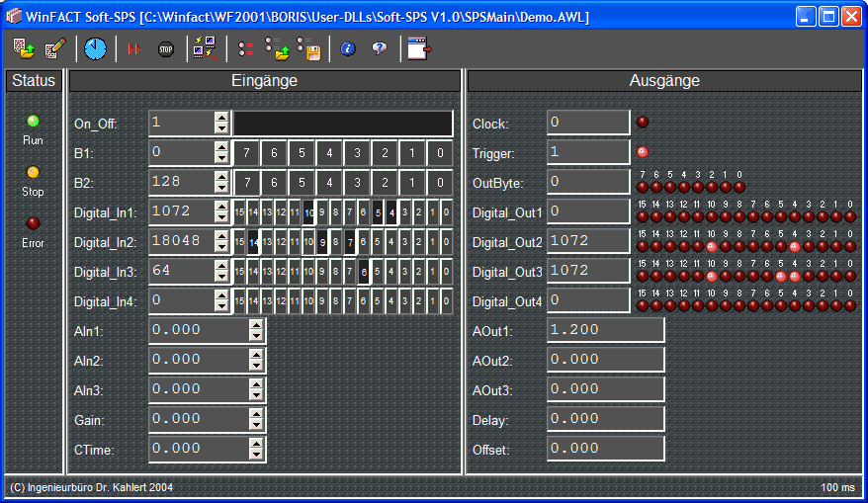The height and width of the screenshot is (503, 868).
Task: Increase On_Off value with up arrow
Action: [x=221, y=117]
